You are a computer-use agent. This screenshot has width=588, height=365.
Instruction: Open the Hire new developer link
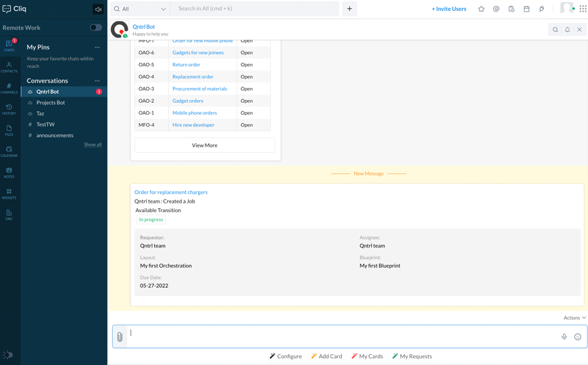point(193,125)
